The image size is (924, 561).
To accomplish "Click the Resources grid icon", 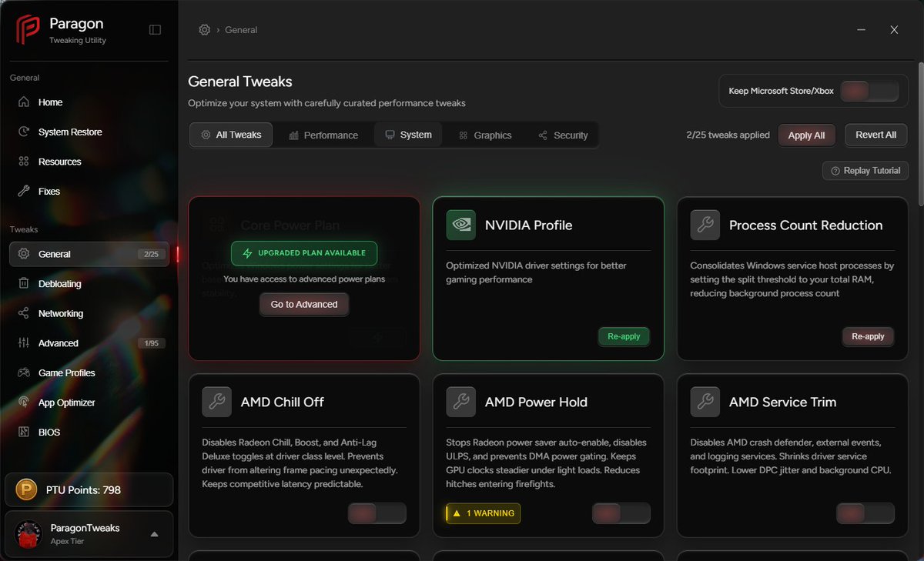I will tap(24, 162).
